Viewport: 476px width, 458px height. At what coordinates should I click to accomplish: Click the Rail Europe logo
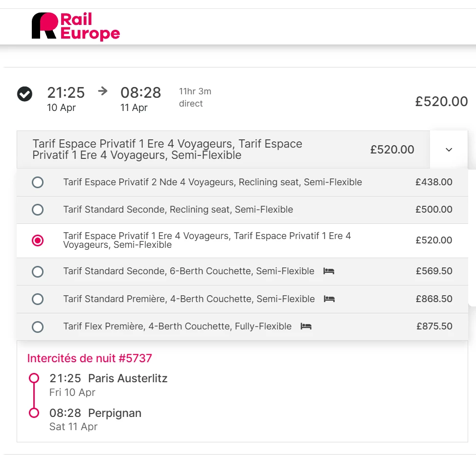tap(76, 26)
